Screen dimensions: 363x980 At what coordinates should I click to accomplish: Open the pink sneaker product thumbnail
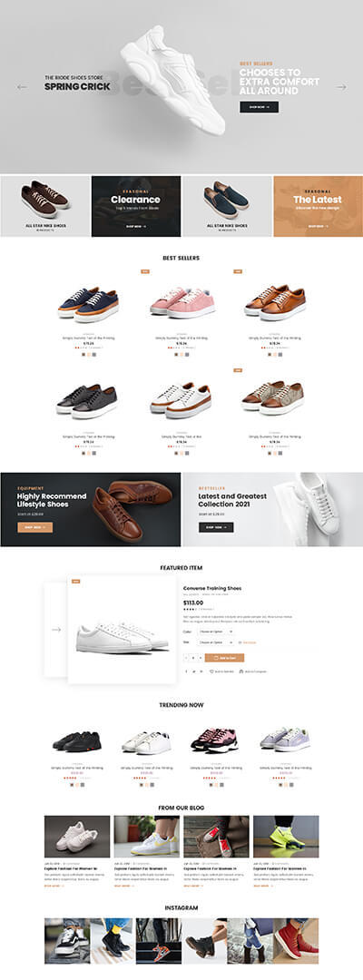tap(181, 302)
